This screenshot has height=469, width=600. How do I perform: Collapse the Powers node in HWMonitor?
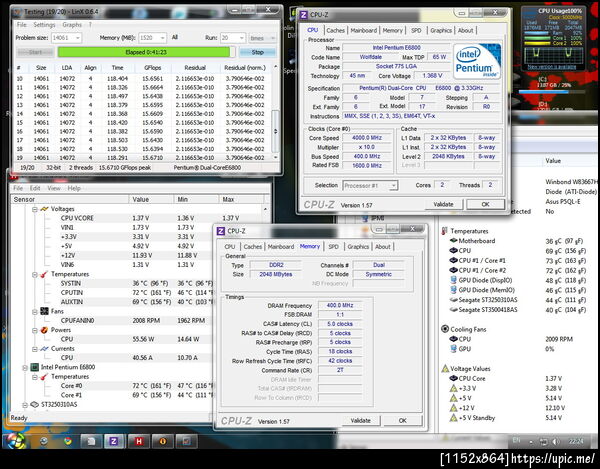point(35,330)
